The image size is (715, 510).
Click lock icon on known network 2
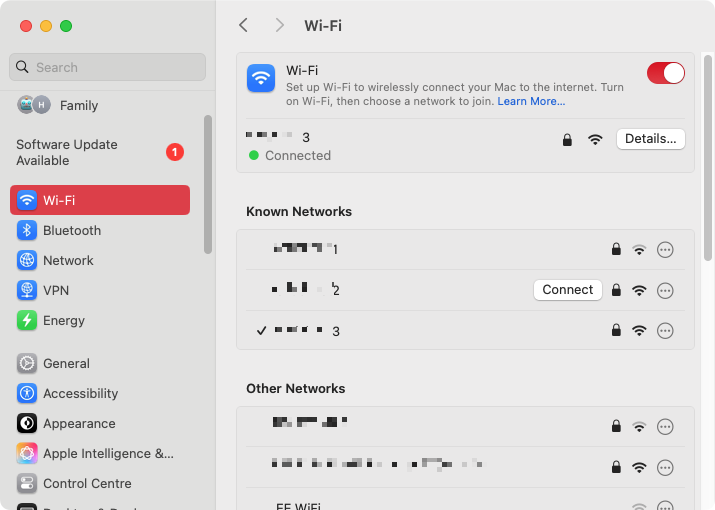point(616,290)
